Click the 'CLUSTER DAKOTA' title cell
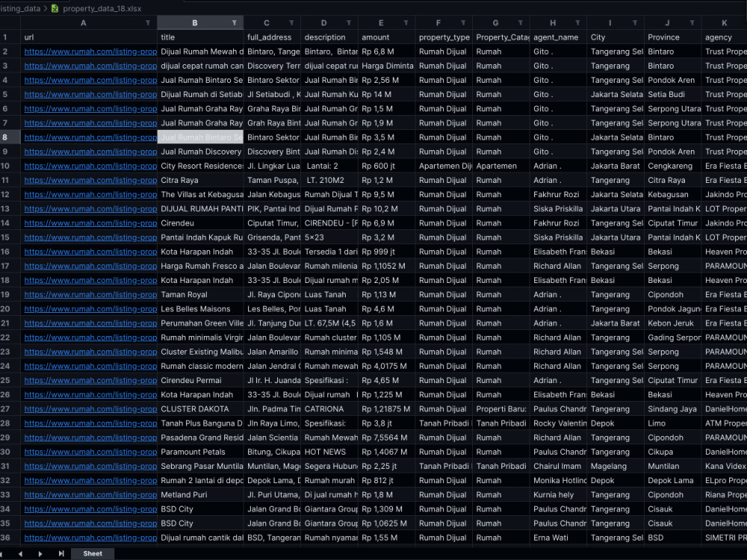The height and width of the screenshot is (560, 747). [x=200, y=408]
